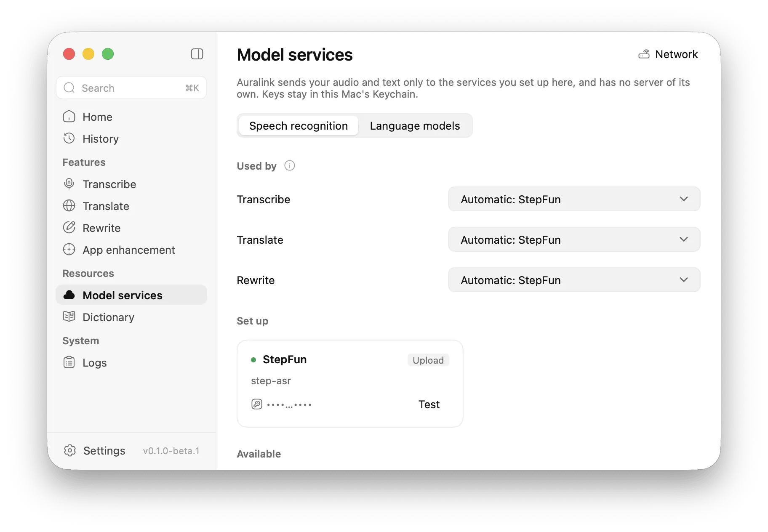Click the step-asr model name
The image size is (768, 532).
pyautogui.click(x=271, y=381)
